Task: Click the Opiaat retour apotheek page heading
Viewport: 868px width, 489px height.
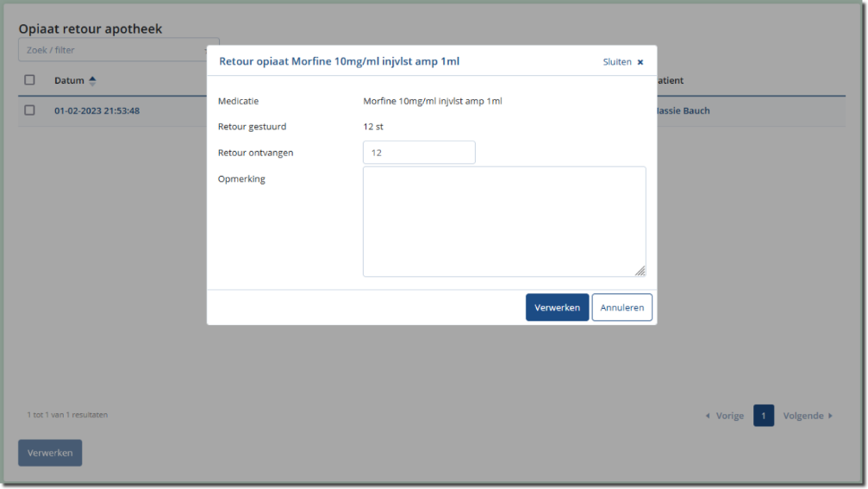Action: click(91, 29)
